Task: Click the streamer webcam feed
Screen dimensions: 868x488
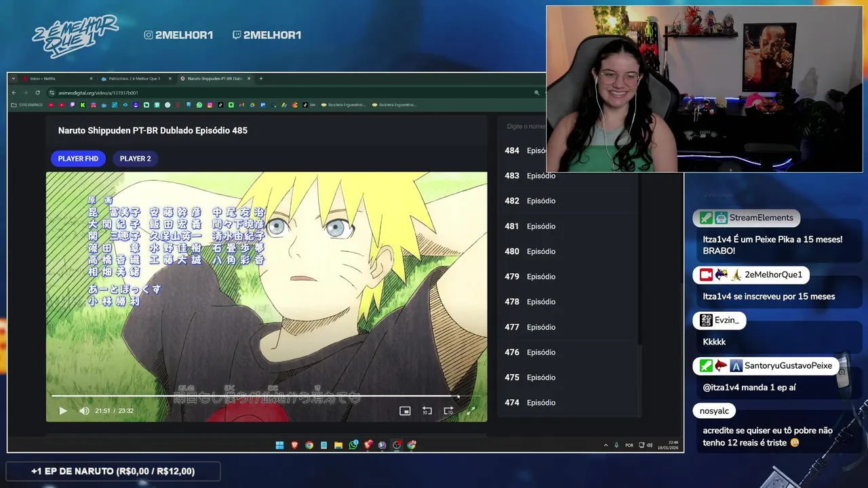Action: pyautogui.click(x=705, y=89)
